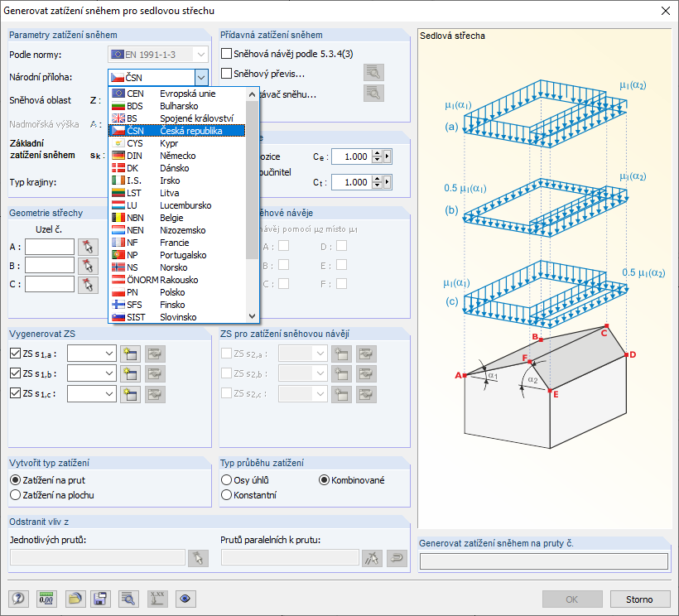679x616 pixels.
Task: Click Generovat zatížení sněhem na pruty field
Action: tap(544, 561)
